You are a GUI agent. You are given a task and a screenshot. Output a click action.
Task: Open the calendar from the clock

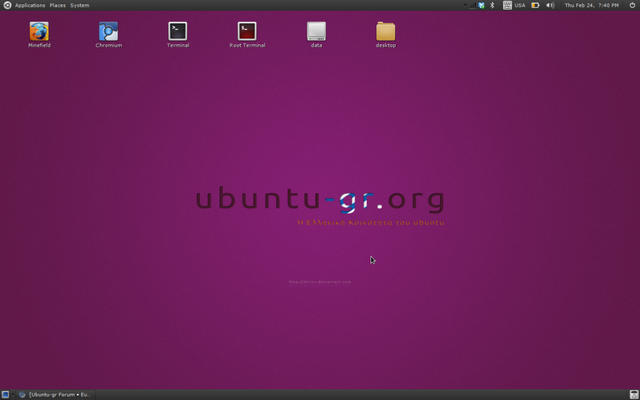591,5
